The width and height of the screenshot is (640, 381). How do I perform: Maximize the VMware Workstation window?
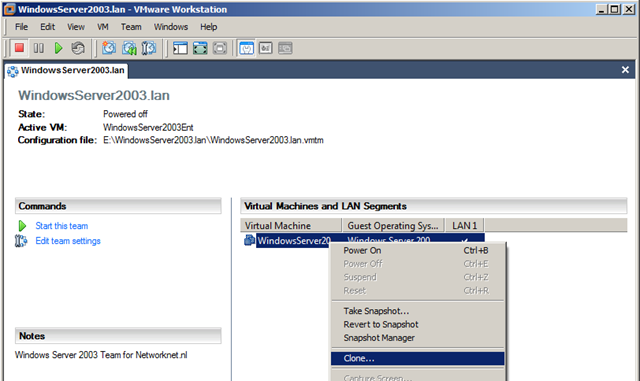click(614, 9)
